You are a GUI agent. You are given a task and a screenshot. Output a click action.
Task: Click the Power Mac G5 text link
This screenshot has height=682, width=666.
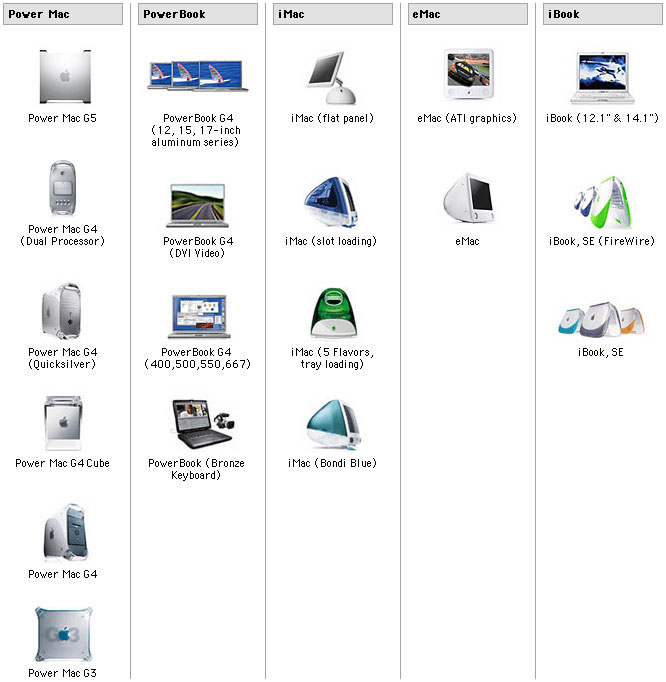tap(63, 118)
